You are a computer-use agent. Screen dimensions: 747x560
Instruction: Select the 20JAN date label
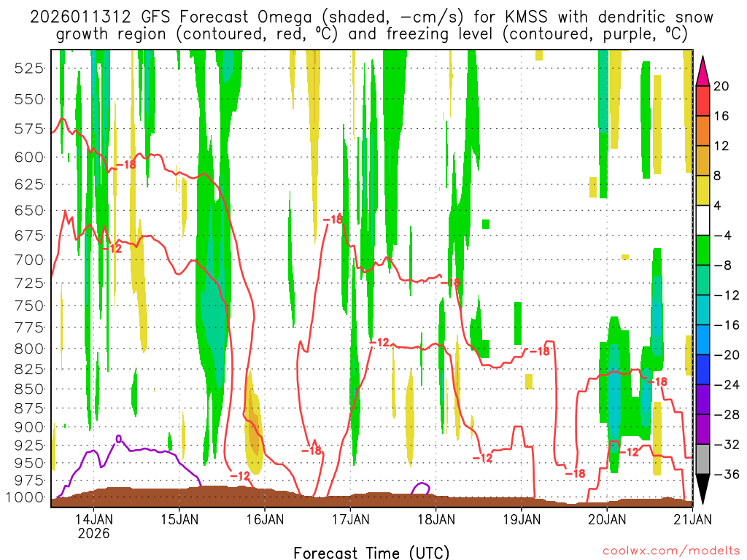tap(607, 519)
